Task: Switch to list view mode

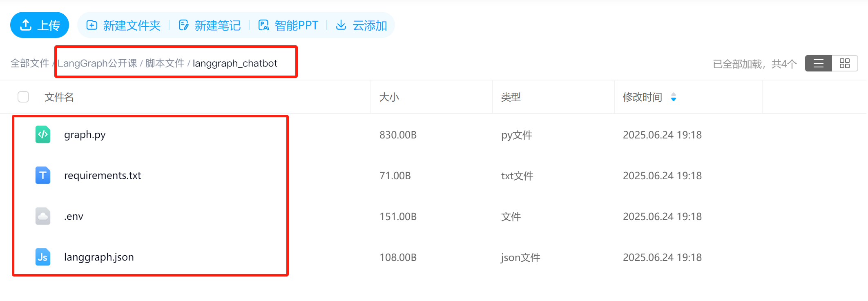Action: click(818, 63)
